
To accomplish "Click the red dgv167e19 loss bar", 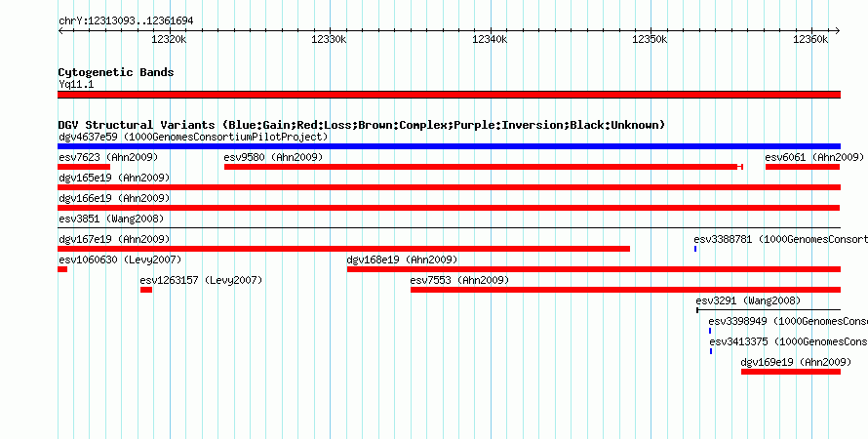I will tap(343, 249).
